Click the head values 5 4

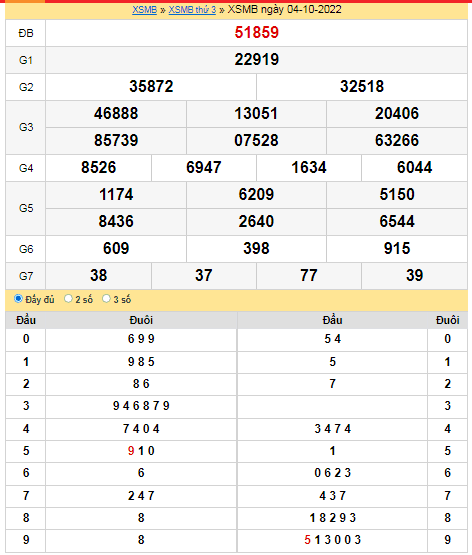(332, 339)
